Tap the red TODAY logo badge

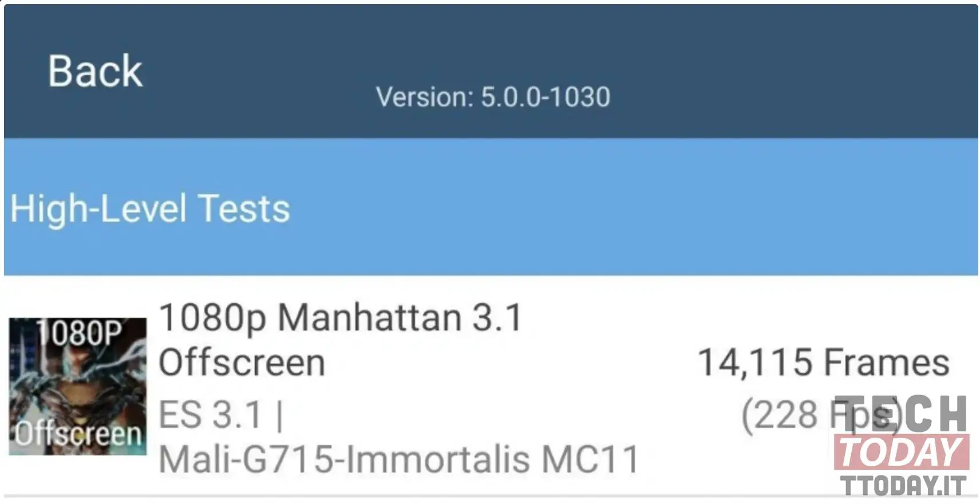pyautogui.click(x=902, y=452)
